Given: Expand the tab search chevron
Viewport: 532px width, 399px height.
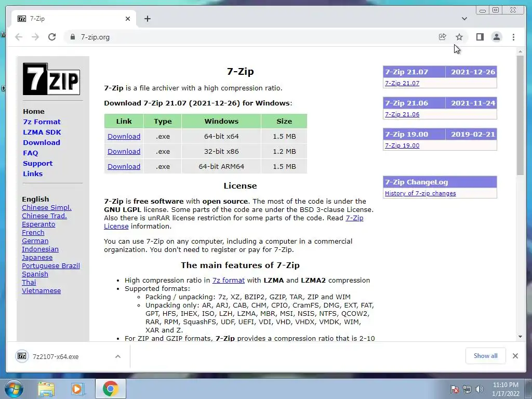Looking at the screenshot, I should tap(464, 19).
